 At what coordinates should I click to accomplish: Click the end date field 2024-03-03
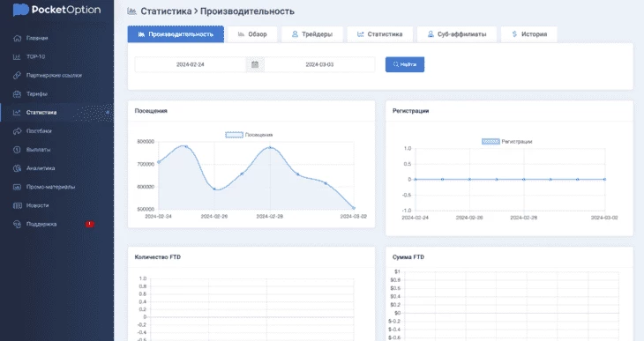(319, 64)
